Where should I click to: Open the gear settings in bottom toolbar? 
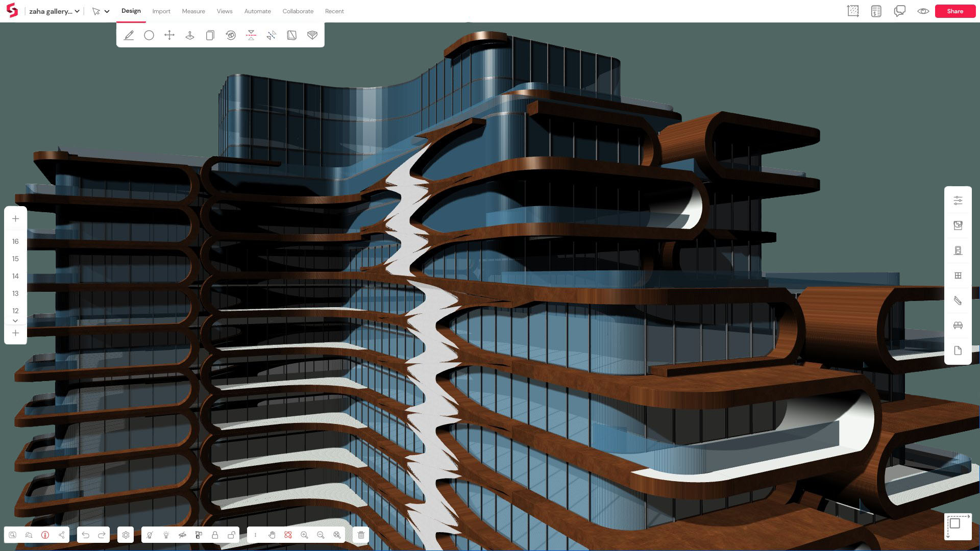(126, 535)
